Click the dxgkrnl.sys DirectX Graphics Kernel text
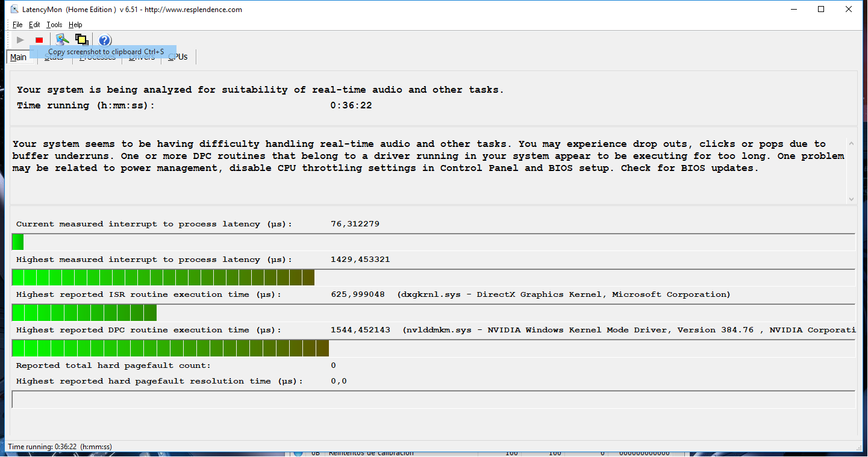868x457 pixels. (564, 294)
